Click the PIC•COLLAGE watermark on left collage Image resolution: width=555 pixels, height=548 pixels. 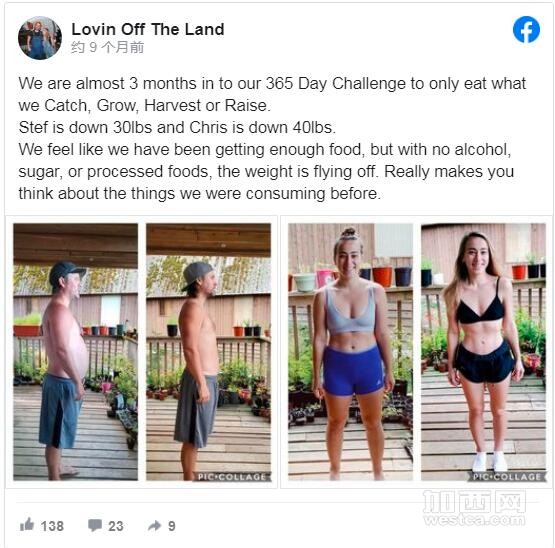[x=232, y=476]
